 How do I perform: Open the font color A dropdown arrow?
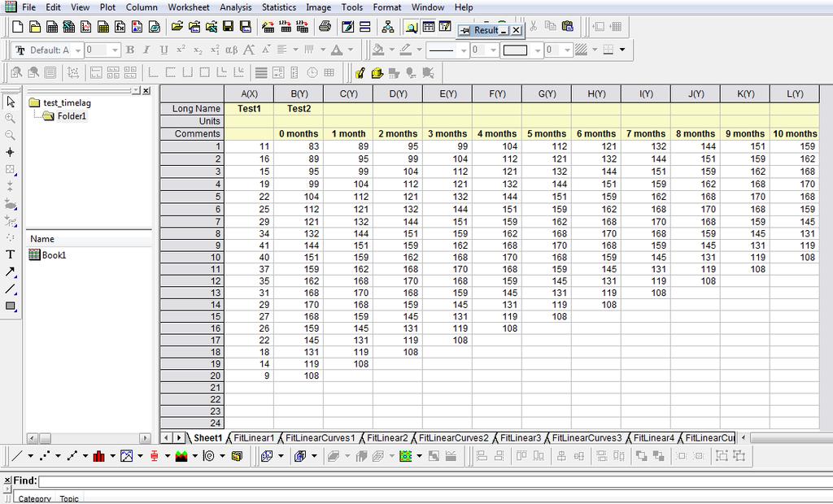[x=351, y=50]
